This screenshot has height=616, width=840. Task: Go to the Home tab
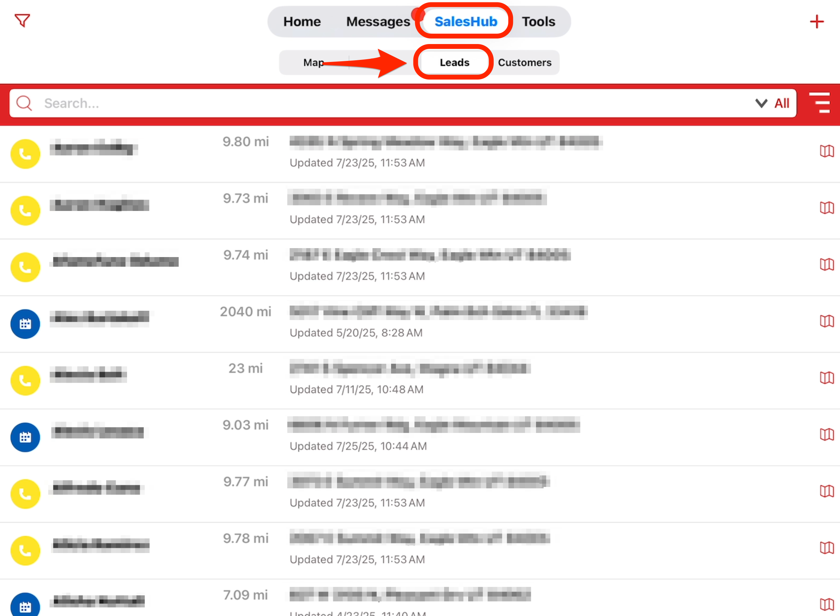302,22
